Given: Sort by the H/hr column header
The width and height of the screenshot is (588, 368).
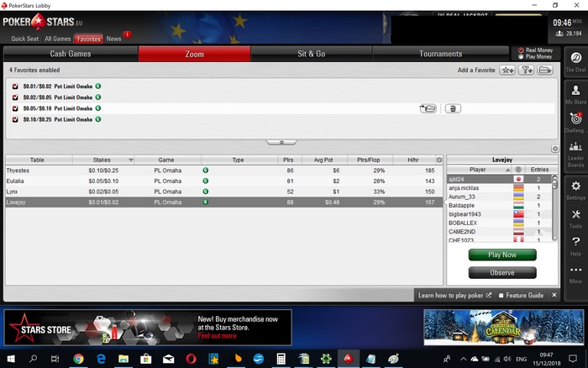Looking at the screenshot, I should (413, 160).
